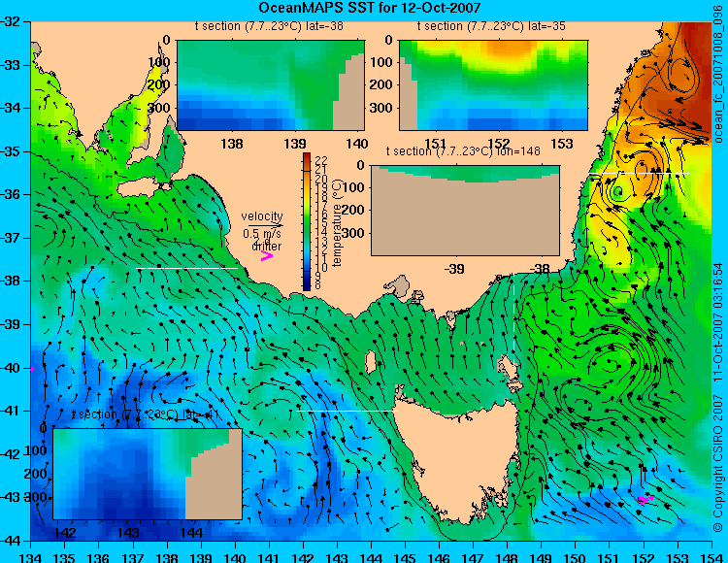Select the magenta drifter marker near 152E, 43S

645,499
